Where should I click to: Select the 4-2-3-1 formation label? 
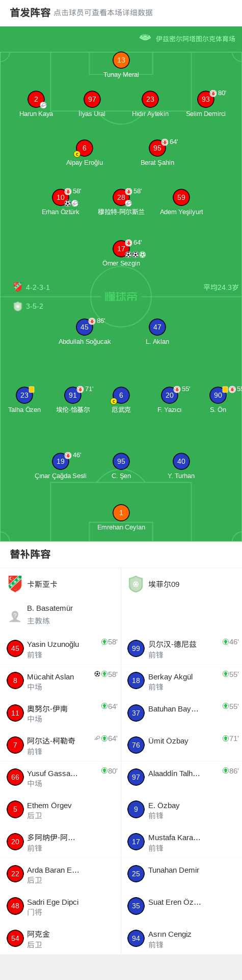click(x=38, y=287)
